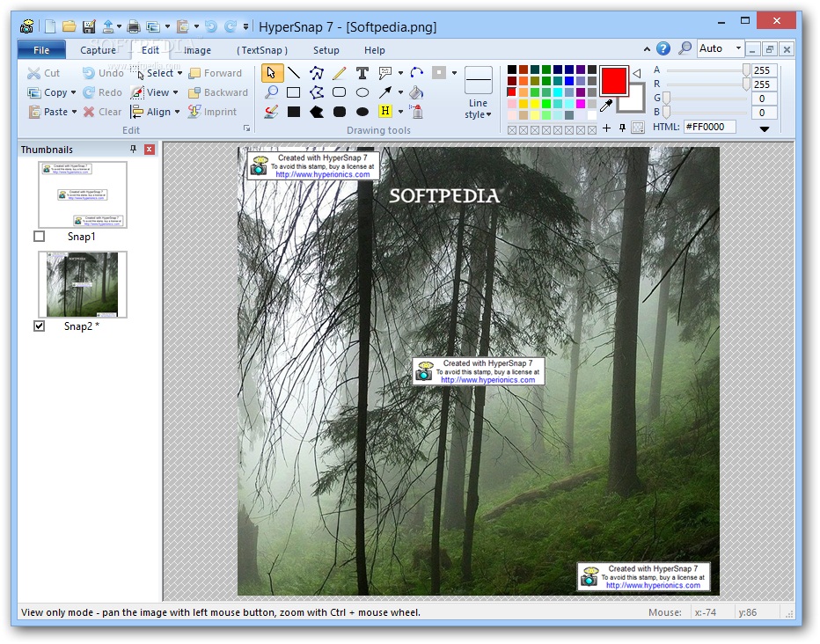Click the Undo button
820x644 pixels.
pyautogui.click(x=103, y=73)
